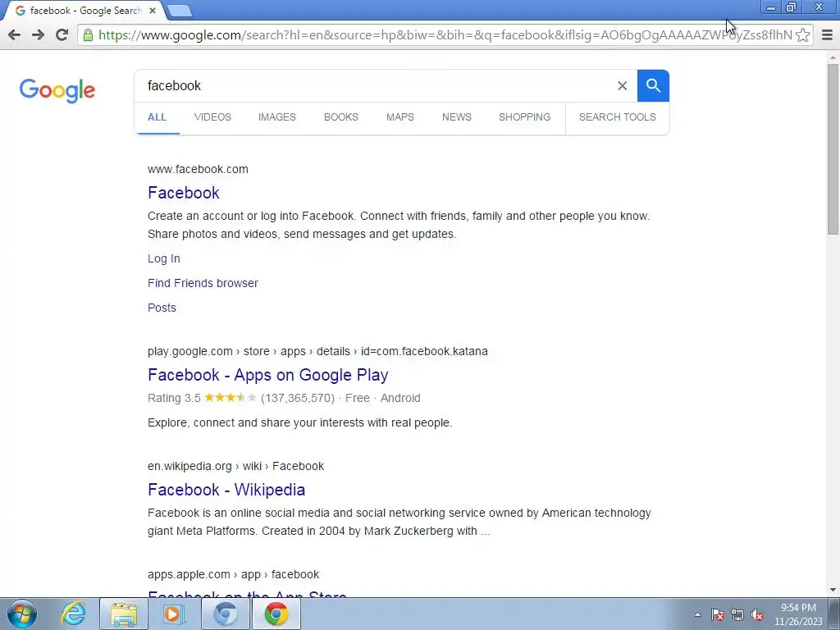Reload the page with the refresh icon
This screenshot has width=840, height=630.
(62, 35)
